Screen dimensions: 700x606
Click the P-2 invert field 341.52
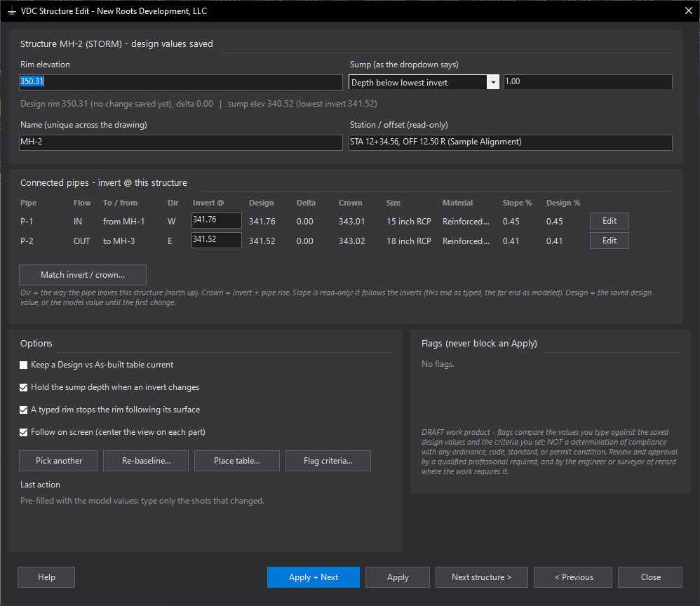coord(217,240)
